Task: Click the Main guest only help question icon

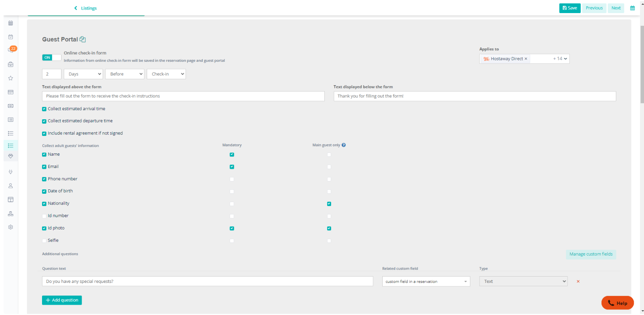Action: click(343, 145)
